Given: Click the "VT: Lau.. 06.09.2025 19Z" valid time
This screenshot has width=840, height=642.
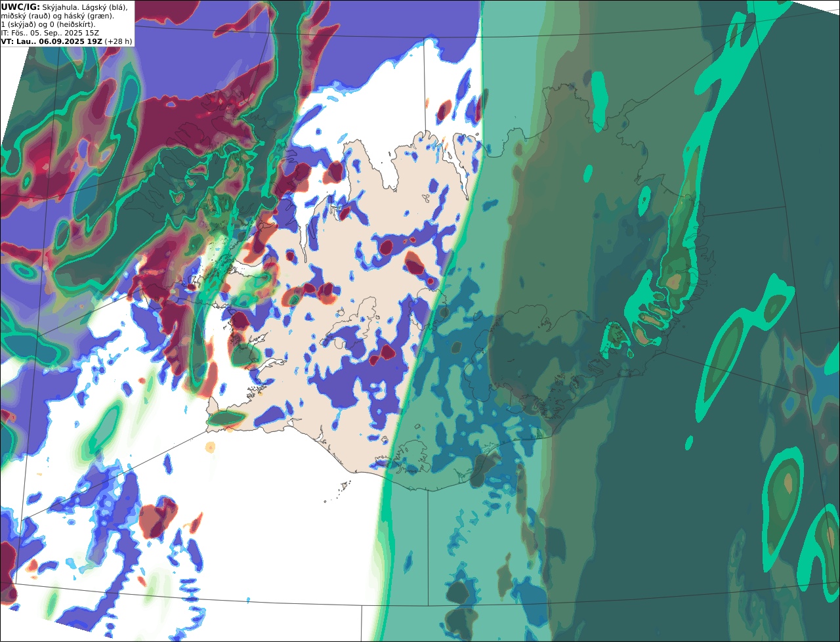Looking at the screenshot, I should 52,41.
